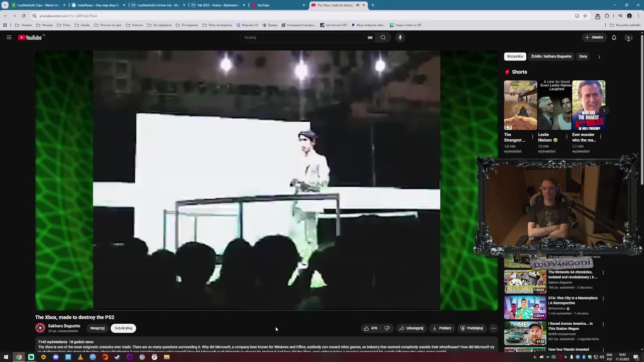Click the page scrollbar down arrow
The image size is (644, 362).
coord(641,349)
